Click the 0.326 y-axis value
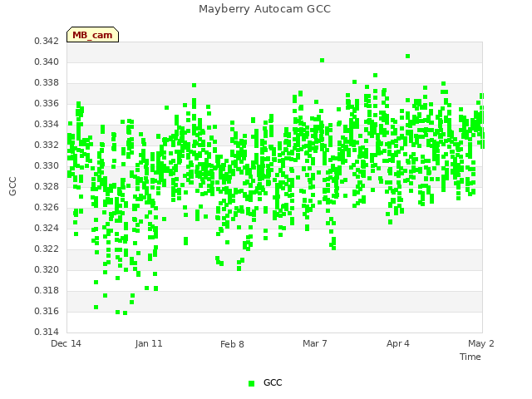 pos(47,207)
